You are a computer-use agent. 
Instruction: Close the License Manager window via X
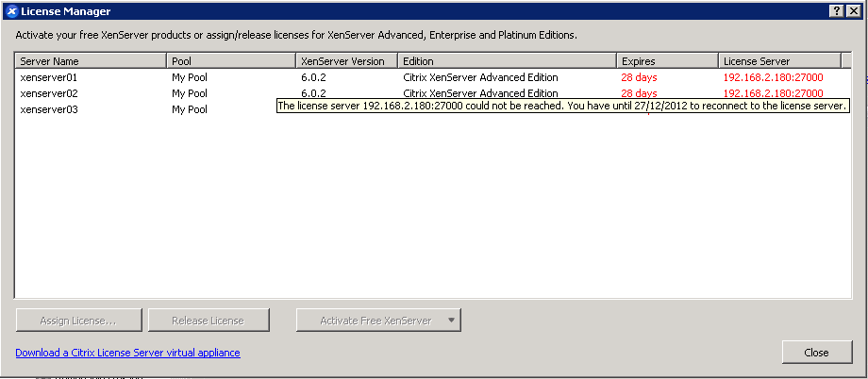click(854, 11)
